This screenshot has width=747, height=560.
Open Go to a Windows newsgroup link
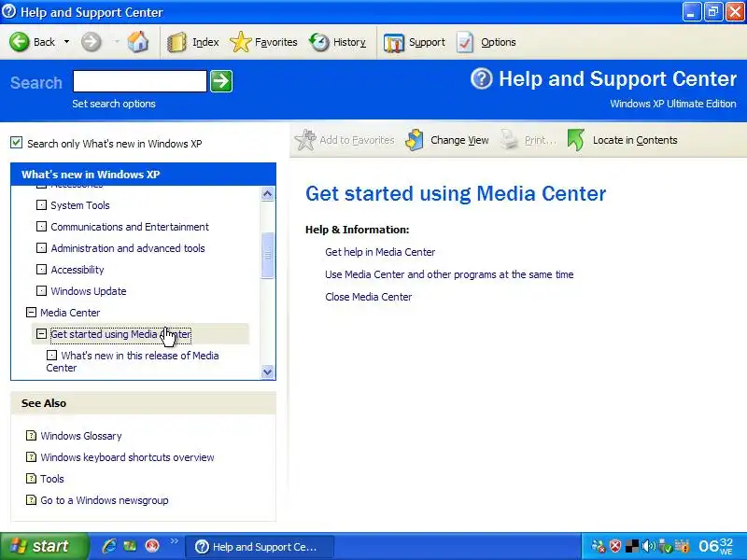click(x=105, y=500)
